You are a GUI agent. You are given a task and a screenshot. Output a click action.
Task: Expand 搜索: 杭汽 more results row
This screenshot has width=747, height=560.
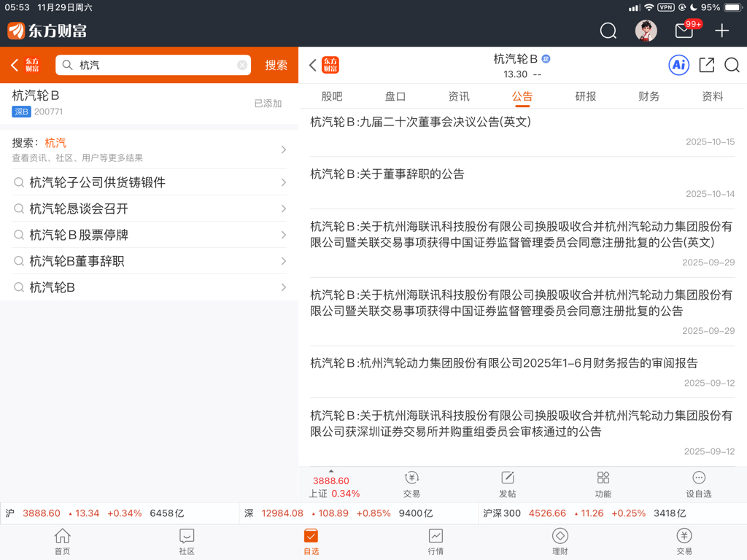click(149, 149)
